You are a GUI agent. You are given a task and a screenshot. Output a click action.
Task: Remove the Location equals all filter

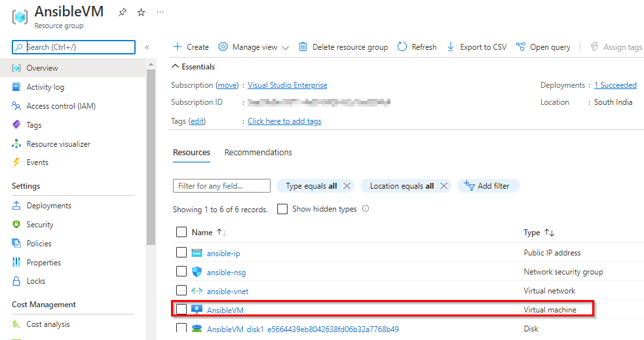pos(444,186)
